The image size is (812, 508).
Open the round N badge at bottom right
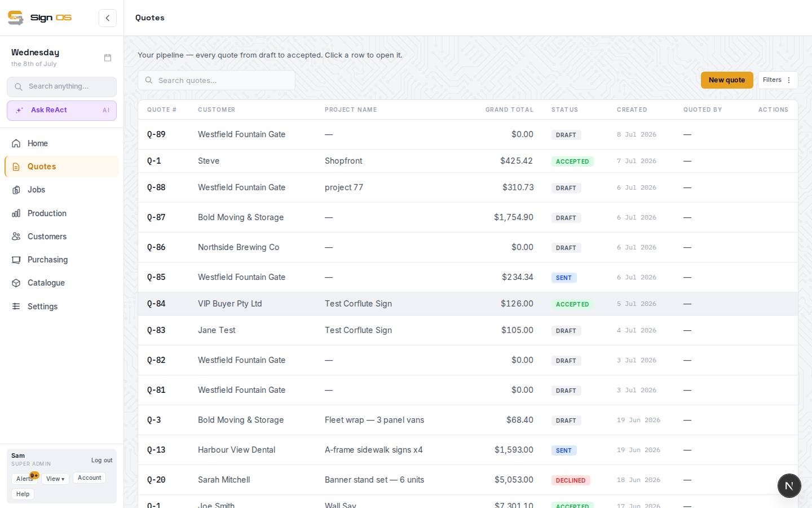point(789,485)
